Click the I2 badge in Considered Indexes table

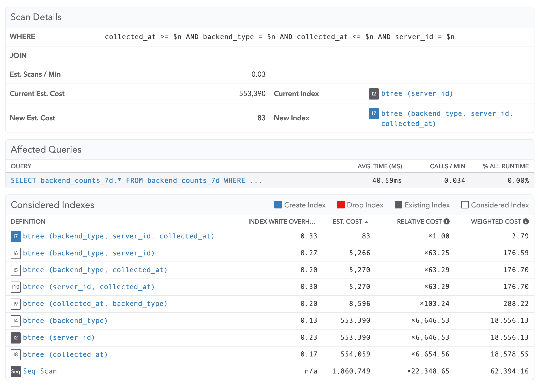pyautogui.click(x=16, y=338)
